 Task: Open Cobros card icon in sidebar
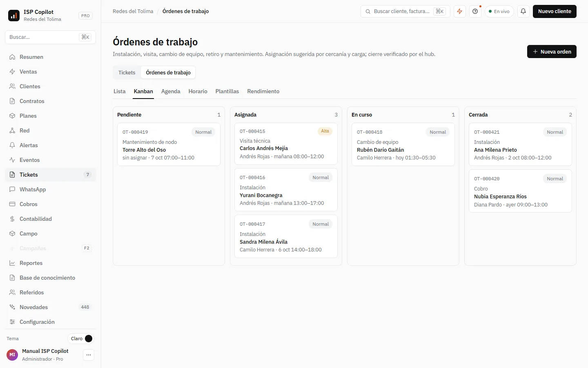(12, 204)
